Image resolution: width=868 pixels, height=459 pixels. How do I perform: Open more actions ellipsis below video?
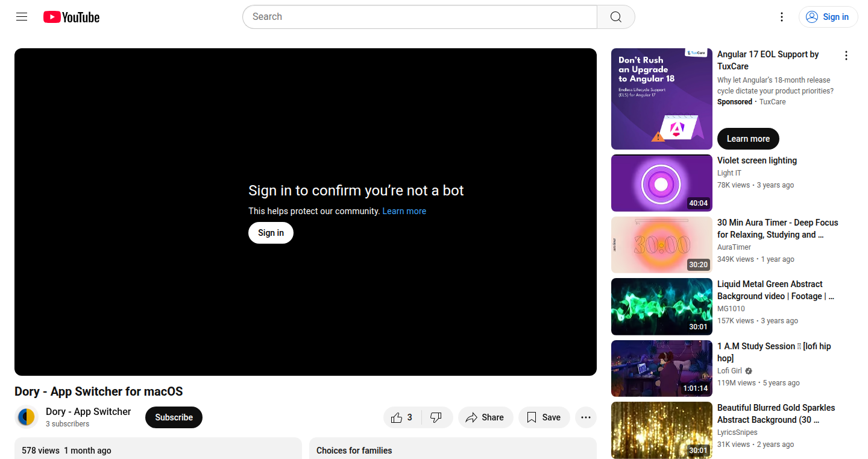586,417
